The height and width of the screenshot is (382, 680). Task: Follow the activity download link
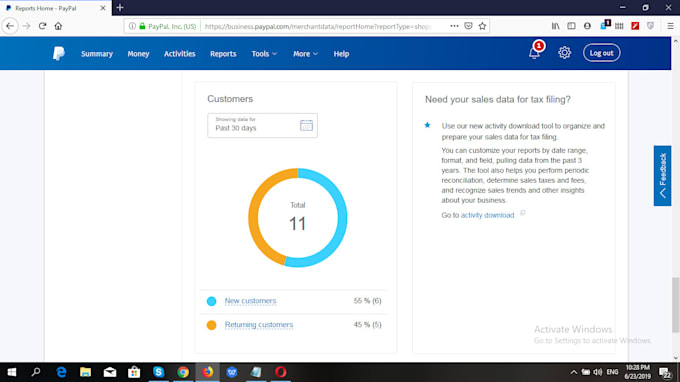(487, 215)
